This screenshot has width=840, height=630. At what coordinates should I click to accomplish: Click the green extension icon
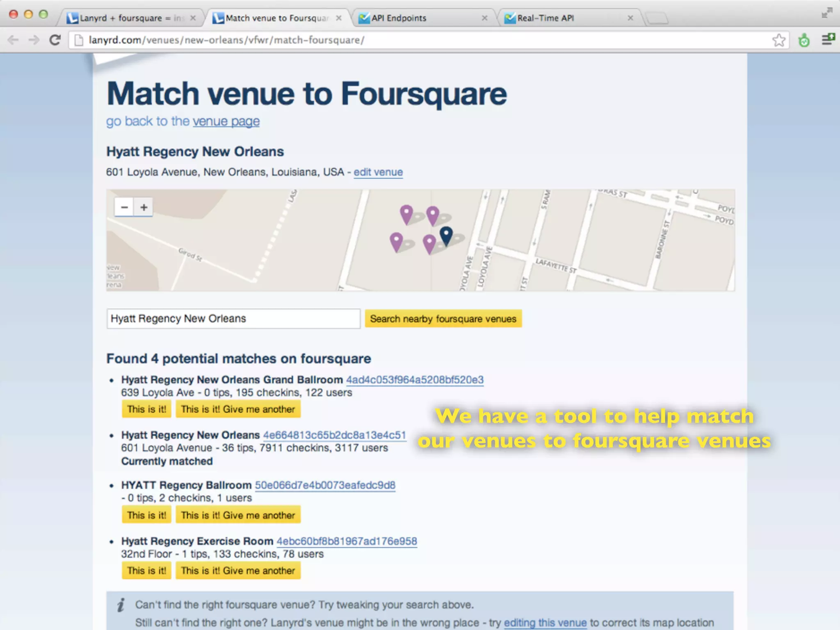[x=804, y=40]
